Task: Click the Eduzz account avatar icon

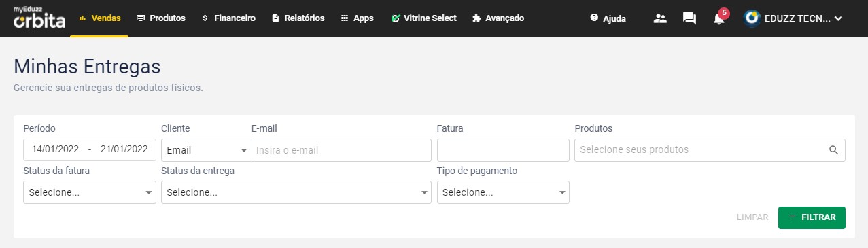Action: [752, 18]
